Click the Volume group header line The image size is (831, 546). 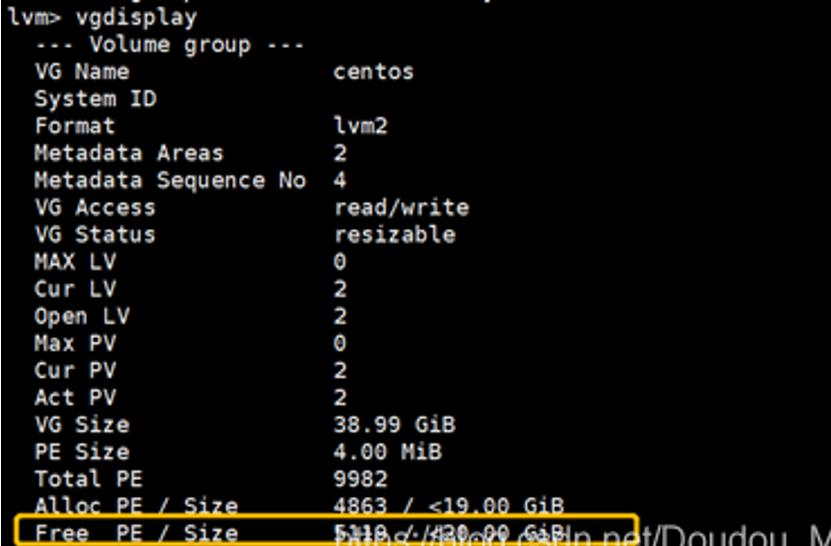pos(170,45)
